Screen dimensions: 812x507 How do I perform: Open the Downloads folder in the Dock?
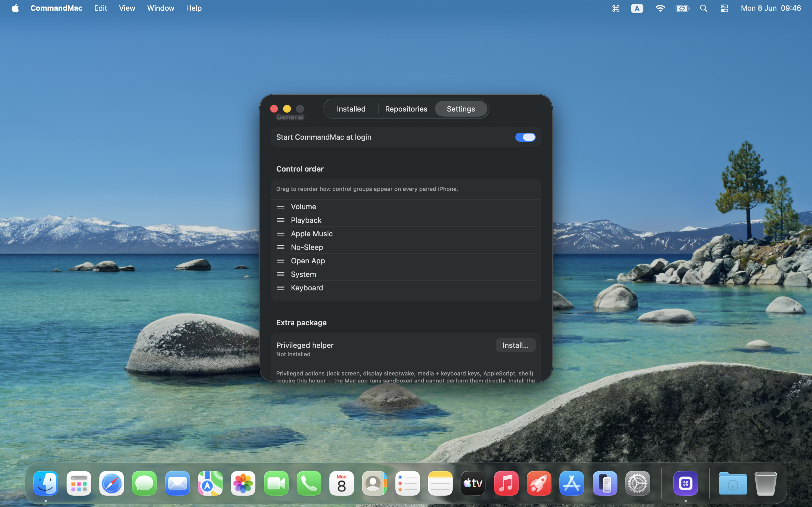732,484
